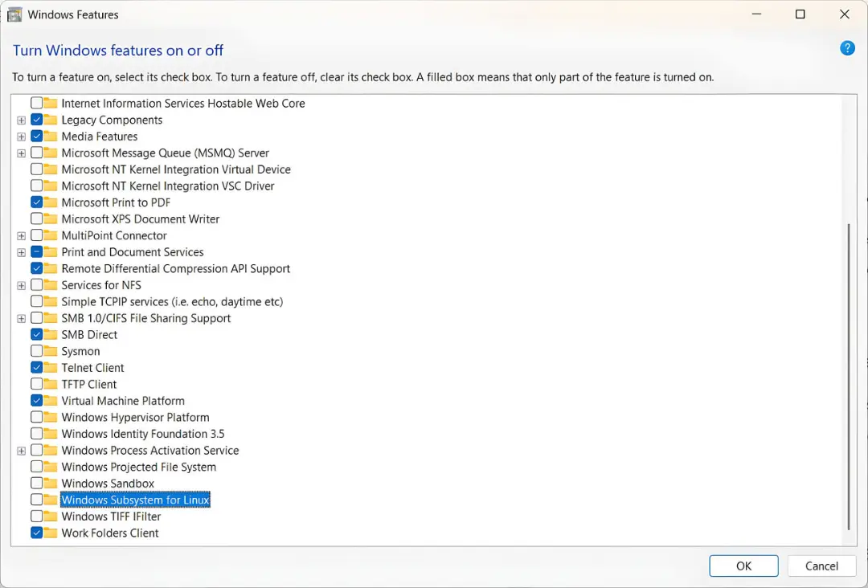Select the Windows Projected File System row
Image resolution: width=868 pixels, height=588 pixels.
[138, 467]
